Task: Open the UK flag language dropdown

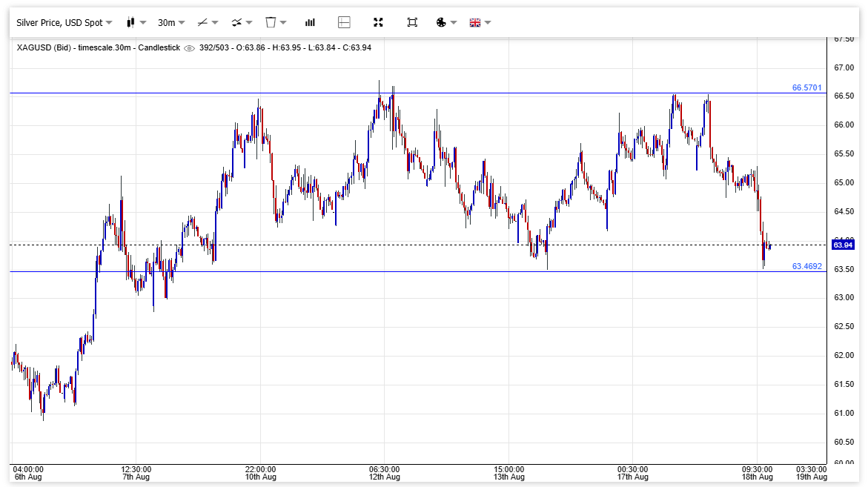Action: pyautogui.click(x=488, y=23)
